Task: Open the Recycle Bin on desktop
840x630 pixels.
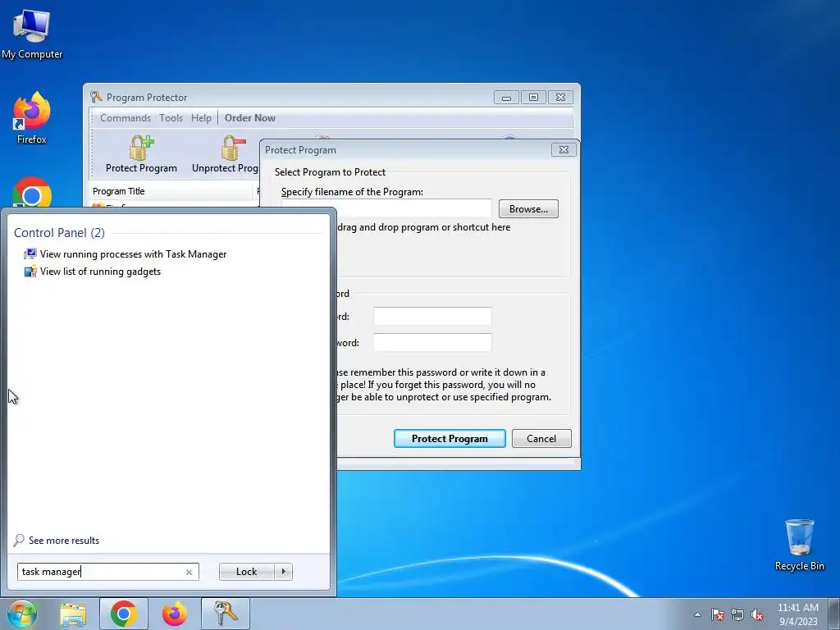Action: (799, 545)
